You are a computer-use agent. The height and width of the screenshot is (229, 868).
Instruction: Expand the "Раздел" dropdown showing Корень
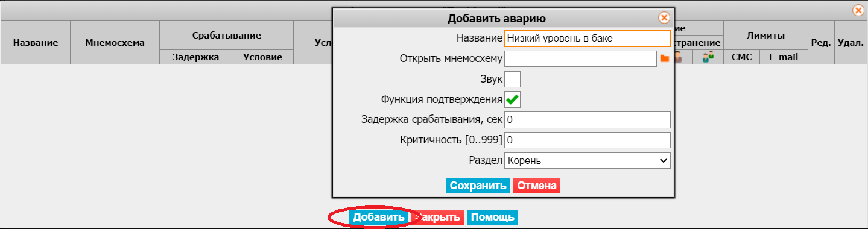(x=588, y=161)
